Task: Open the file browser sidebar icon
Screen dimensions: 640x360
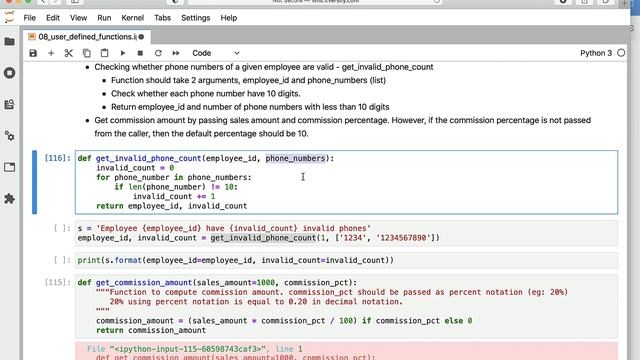Action: tap(9, 41)
